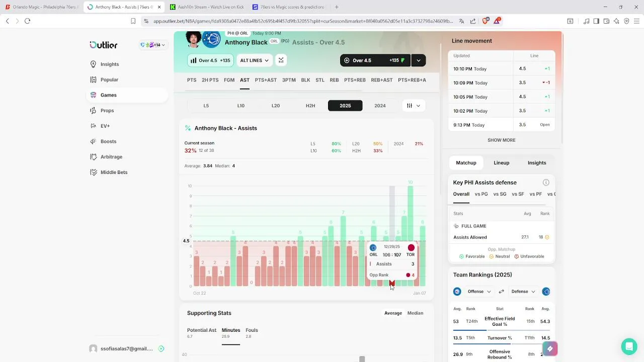Select the L20 range filter

pos(275,106)
